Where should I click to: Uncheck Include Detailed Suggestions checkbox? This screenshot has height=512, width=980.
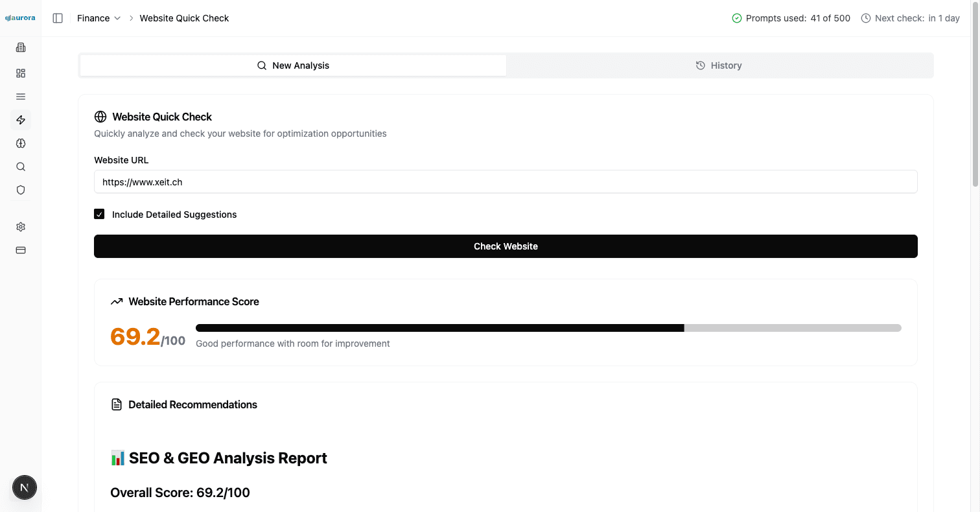tap(99, 214)
